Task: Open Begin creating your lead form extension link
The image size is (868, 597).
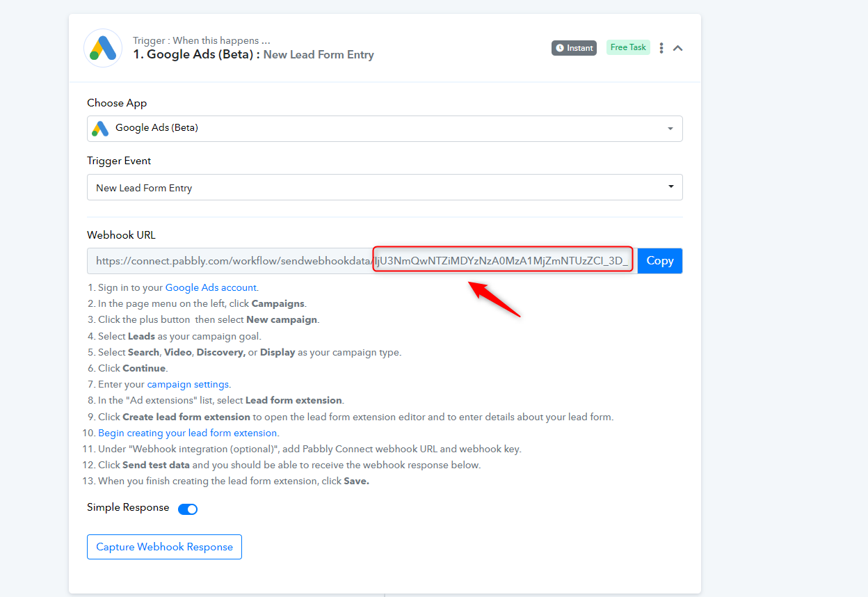Action: (x=188, y=433)
